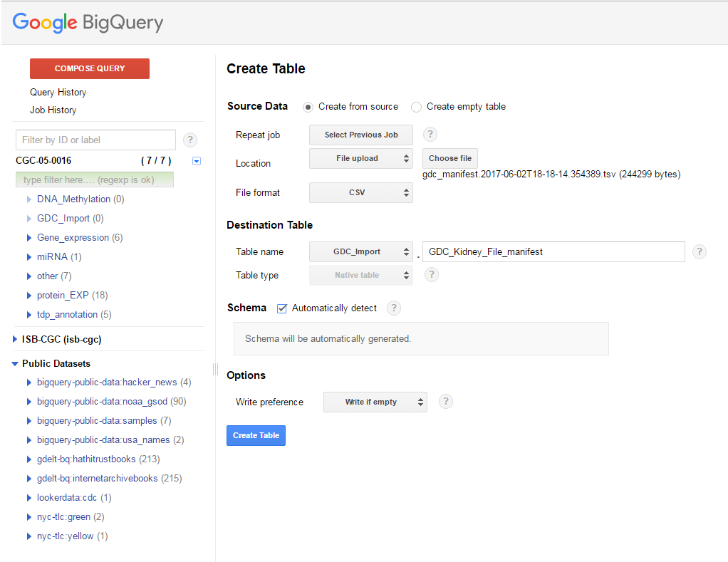Screen dimensions: 728x562
Task: Open help for Repeat job
Action: tap(430, 135)
